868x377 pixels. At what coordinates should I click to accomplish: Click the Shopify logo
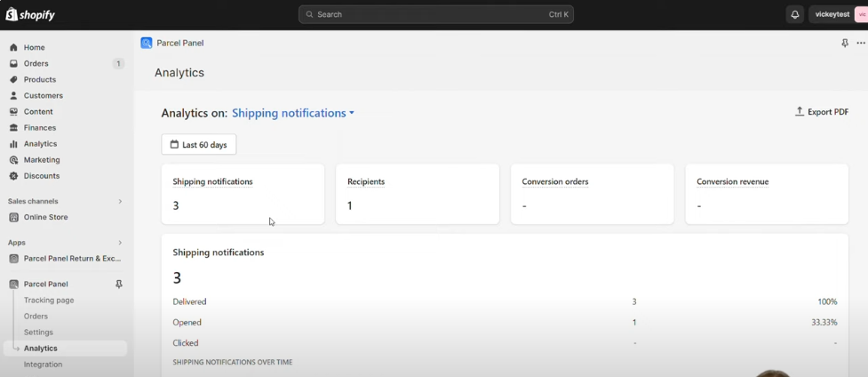tap(30, 14)
